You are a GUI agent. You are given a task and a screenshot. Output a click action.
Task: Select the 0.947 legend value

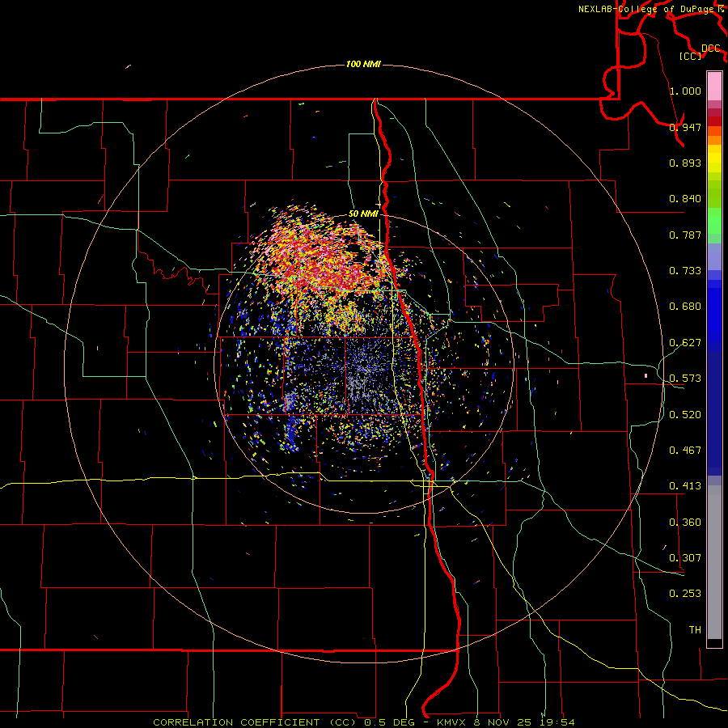[x=685, y=127]
